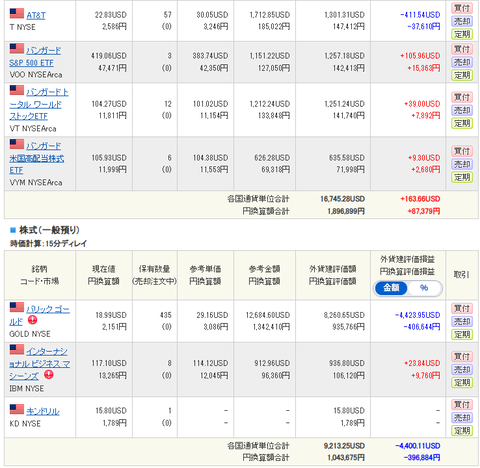
Task: Click the US flag icon for GOLD row
Action: tap(17, 307)
